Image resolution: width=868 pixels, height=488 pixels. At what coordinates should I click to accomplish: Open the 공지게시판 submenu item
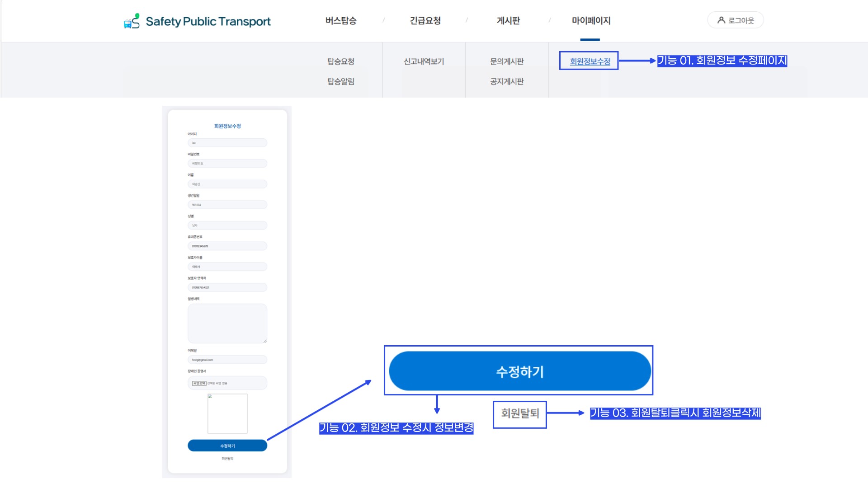click(507, 81)
